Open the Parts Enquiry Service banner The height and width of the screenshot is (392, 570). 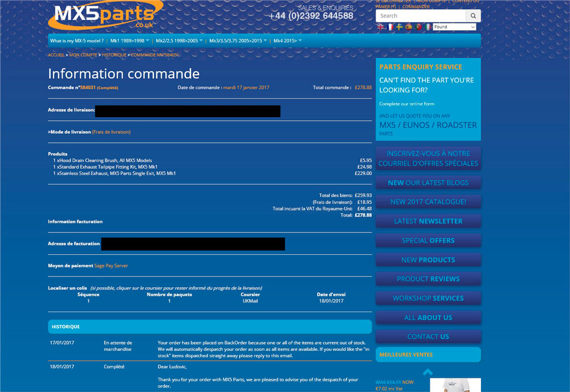(x=428, y=99)
